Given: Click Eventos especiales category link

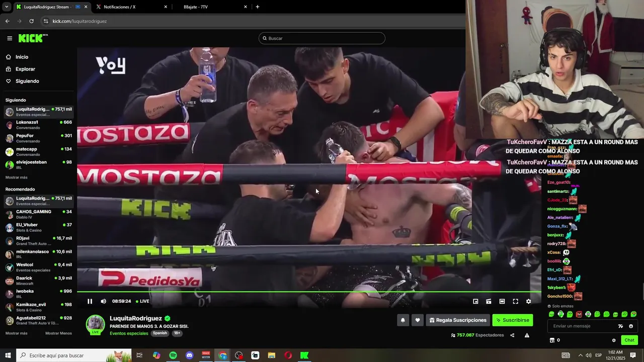Looking at the screenshot, I should click(129, 333).
